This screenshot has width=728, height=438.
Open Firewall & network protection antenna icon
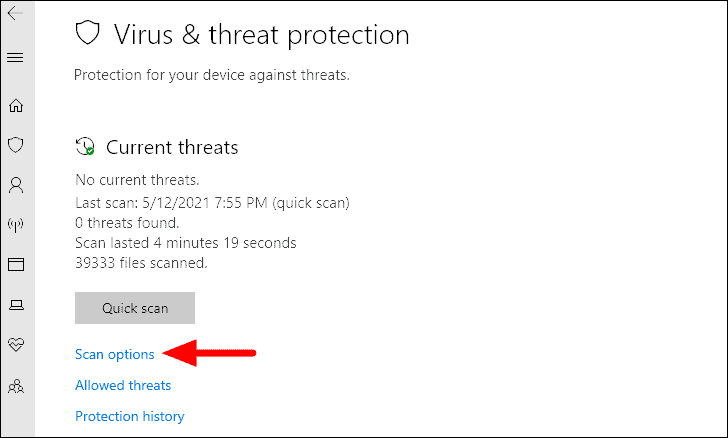click(x=16, y=225)
